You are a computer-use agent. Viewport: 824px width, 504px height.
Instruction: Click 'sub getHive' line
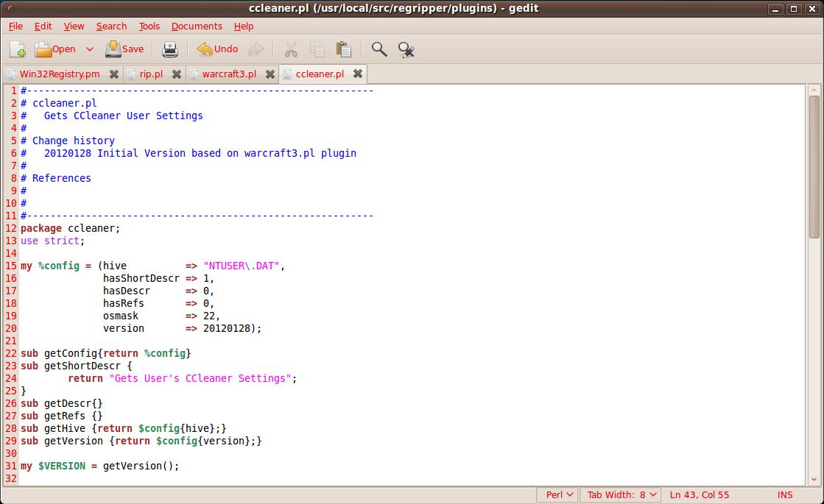click(x=124, y=428)
